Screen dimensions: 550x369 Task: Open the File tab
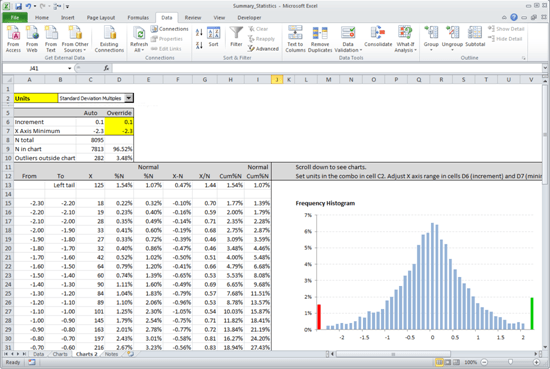coord(15,17)
